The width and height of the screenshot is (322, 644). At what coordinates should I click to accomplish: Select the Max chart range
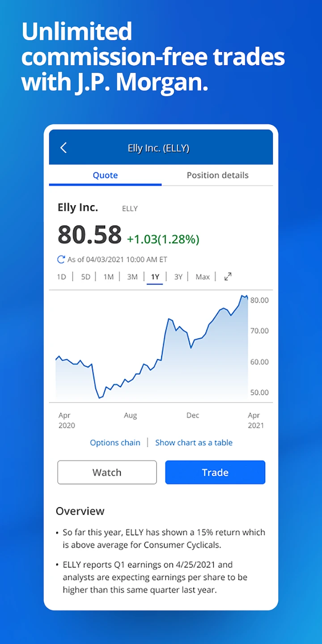(203, 277)
